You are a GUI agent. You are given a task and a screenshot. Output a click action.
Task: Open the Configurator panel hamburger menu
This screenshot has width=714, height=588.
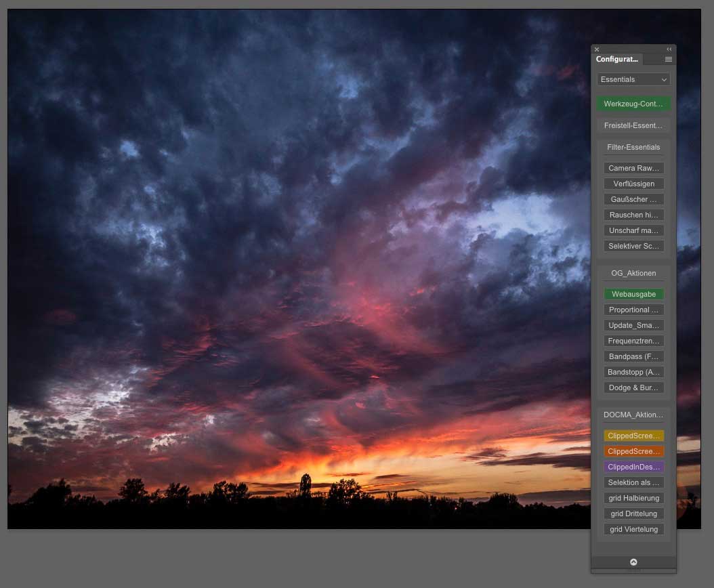(668, 60)
